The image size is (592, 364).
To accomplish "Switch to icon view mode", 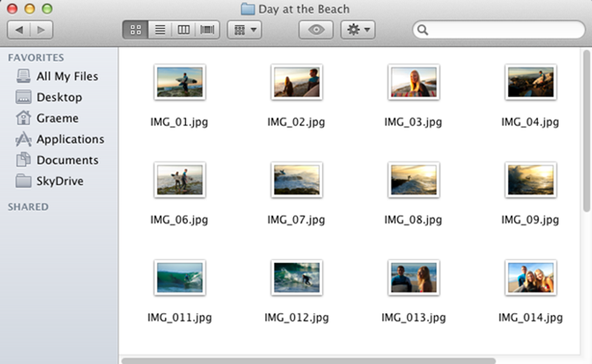I will tap(135, 30).
